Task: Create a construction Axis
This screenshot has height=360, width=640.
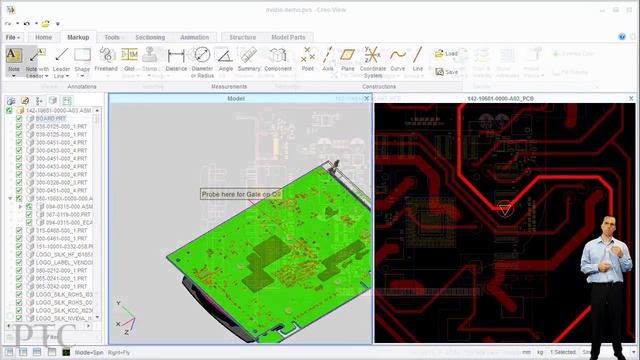Action: (328, 59)
